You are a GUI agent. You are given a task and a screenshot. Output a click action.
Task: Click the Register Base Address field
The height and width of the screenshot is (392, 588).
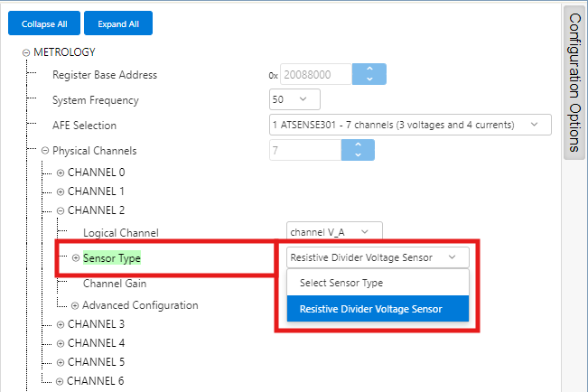coord(314,75)
